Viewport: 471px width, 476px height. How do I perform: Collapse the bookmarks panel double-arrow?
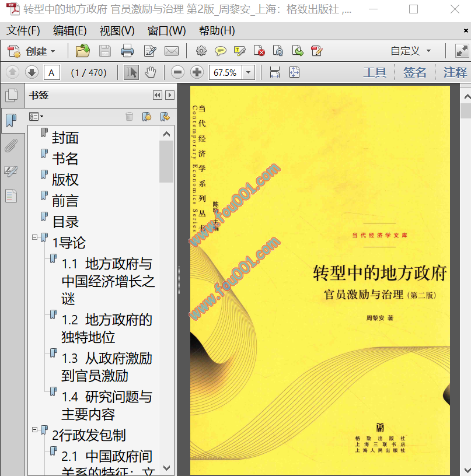point(158,95)
